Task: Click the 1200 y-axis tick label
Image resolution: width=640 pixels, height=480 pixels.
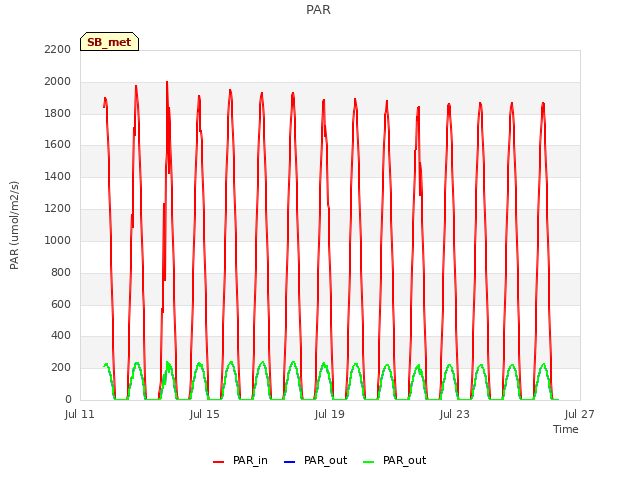Action: (58, 209)
